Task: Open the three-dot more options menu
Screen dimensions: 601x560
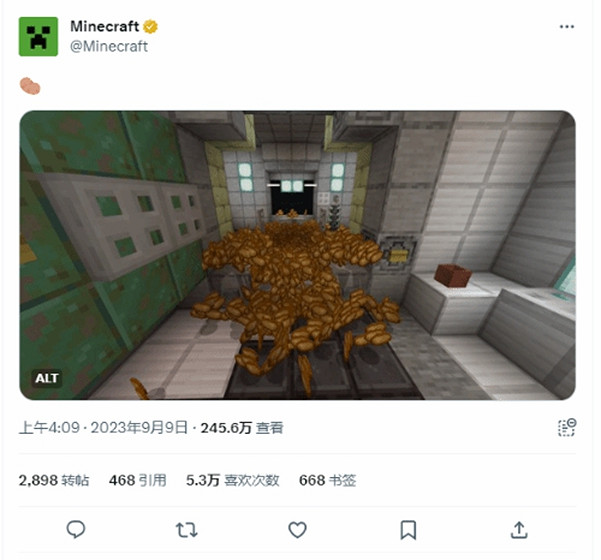Action: [567, 26]
